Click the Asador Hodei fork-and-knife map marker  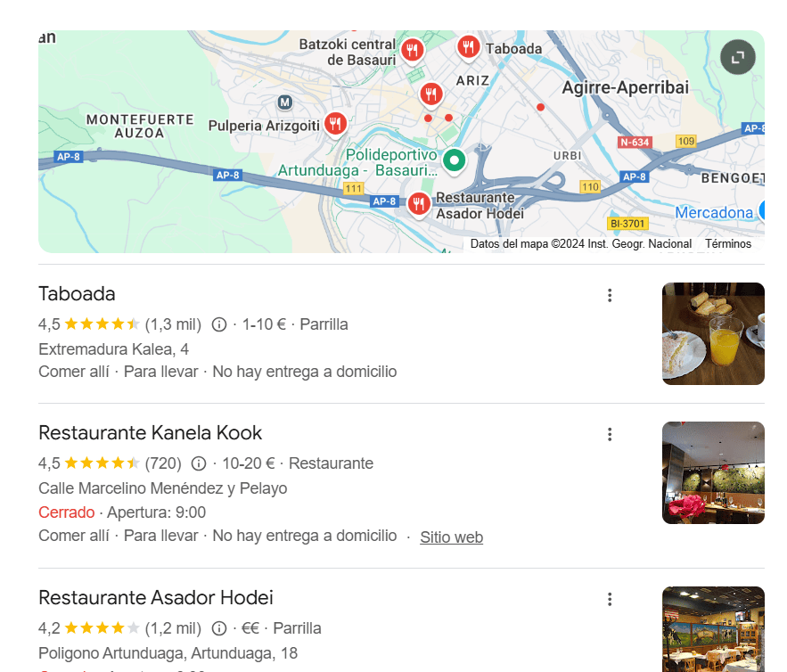pos(418,203)
